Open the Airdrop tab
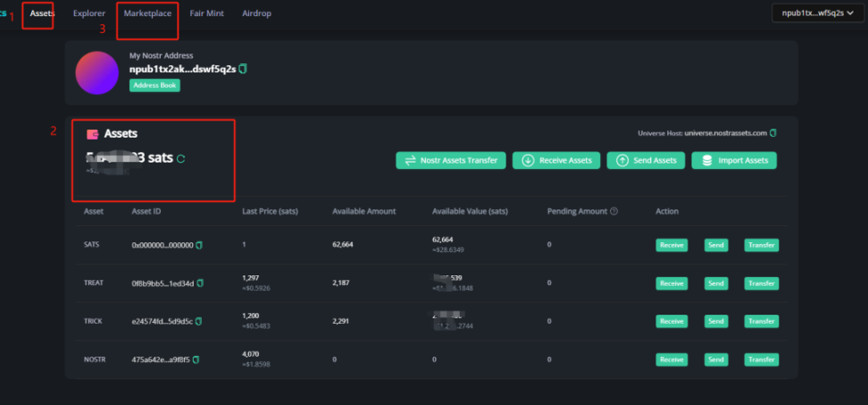Screen dimensions: 868x405 click(256, 13)
